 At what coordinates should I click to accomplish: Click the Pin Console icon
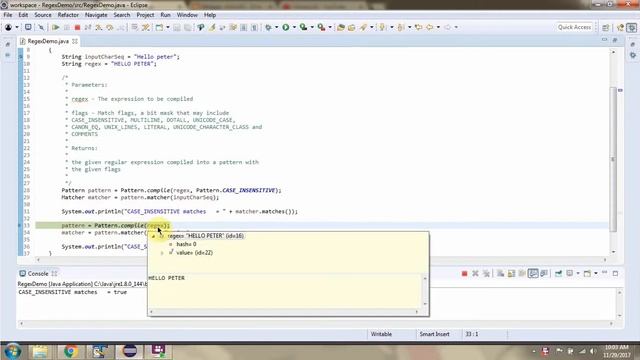pos(558,273)
